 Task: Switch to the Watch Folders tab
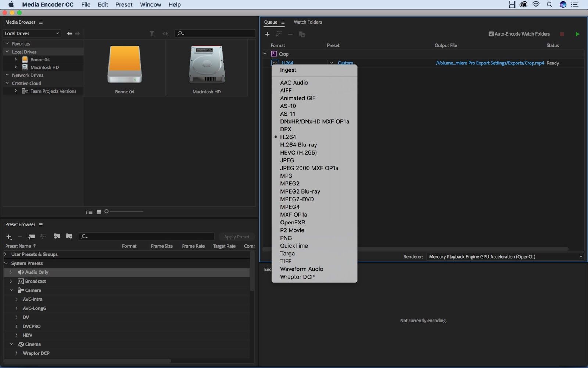pyautogui.click(x=308, y=22)
